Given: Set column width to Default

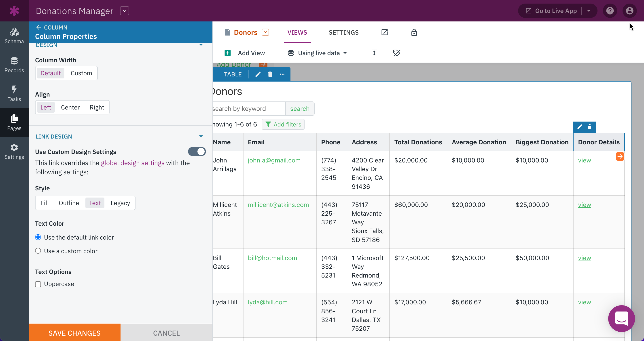Looking at the screenshot, I should [51, 73].
